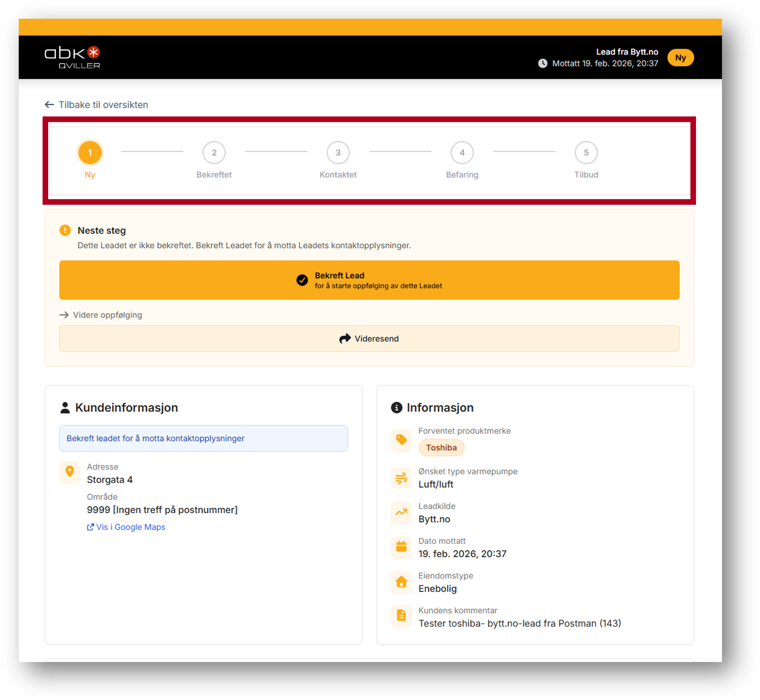
Task: Select step 4 Befaring in the stepper
Action: point(462,153)
